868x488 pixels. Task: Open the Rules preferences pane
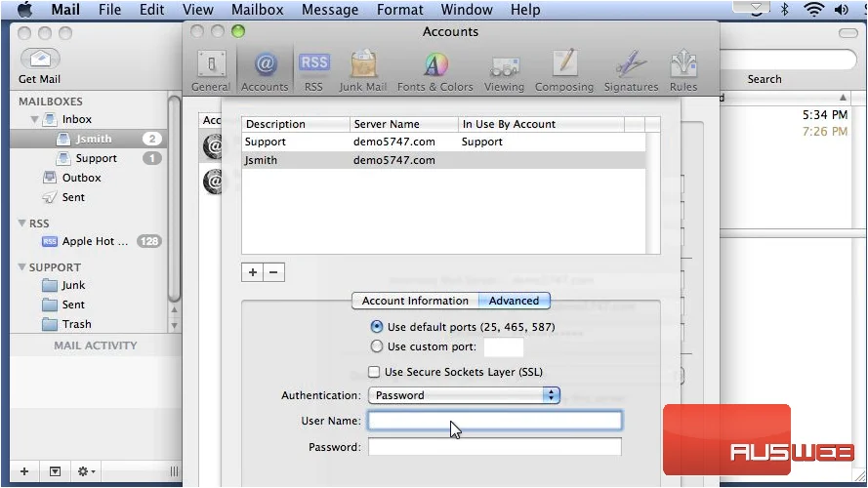[683, 71]
